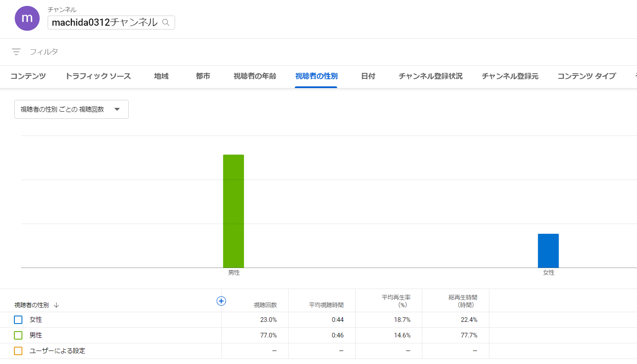Click the blue 女性 bar in the chart
This screenshot has width=637, height=364.
[548, 251]
